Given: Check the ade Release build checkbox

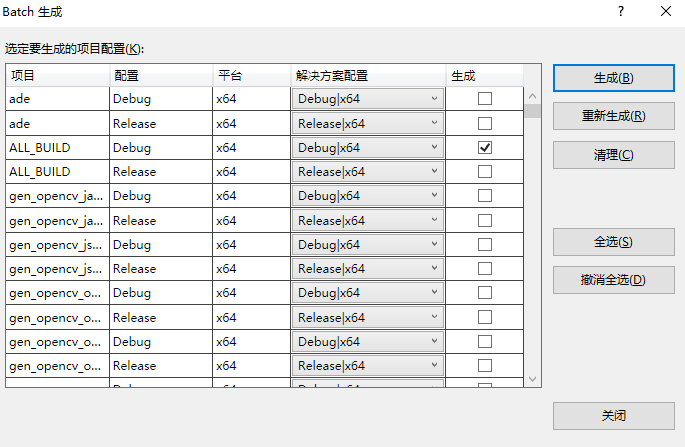Looking at the screenshot, I should 485,123.
